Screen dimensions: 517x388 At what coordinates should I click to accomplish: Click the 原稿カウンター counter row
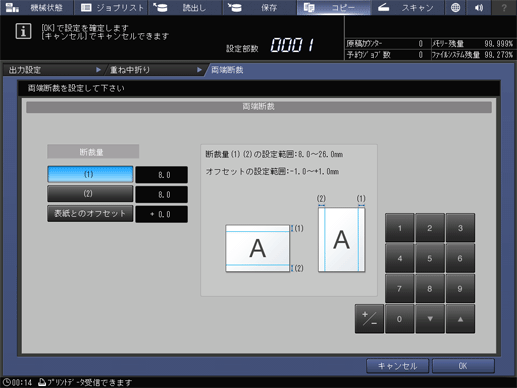[387, 44]
